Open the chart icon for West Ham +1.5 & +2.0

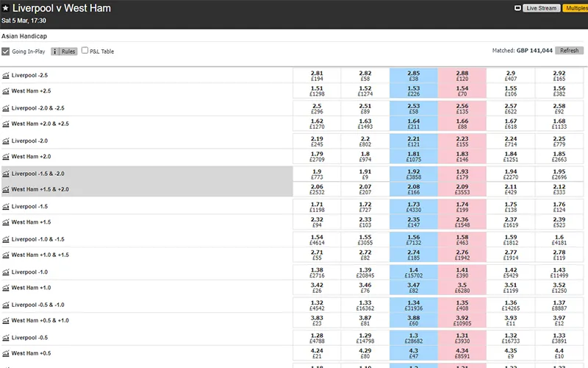click(x=6, y=190)
